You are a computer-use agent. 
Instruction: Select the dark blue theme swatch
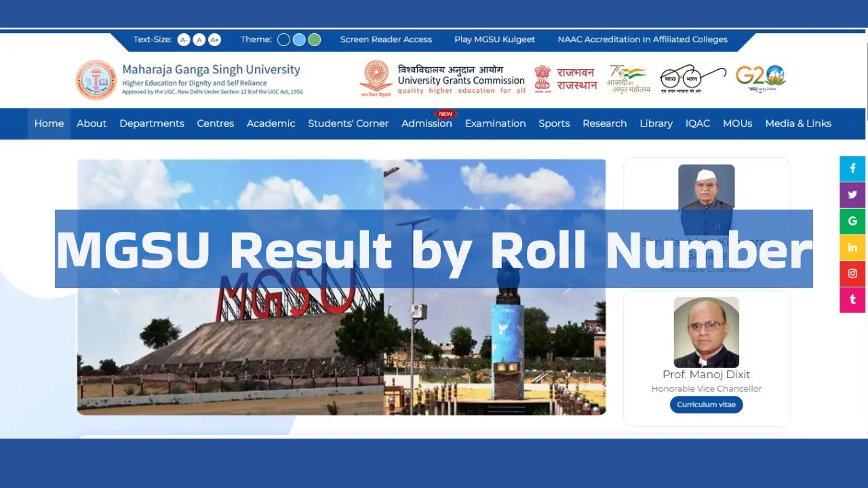[x=284, y=40]
